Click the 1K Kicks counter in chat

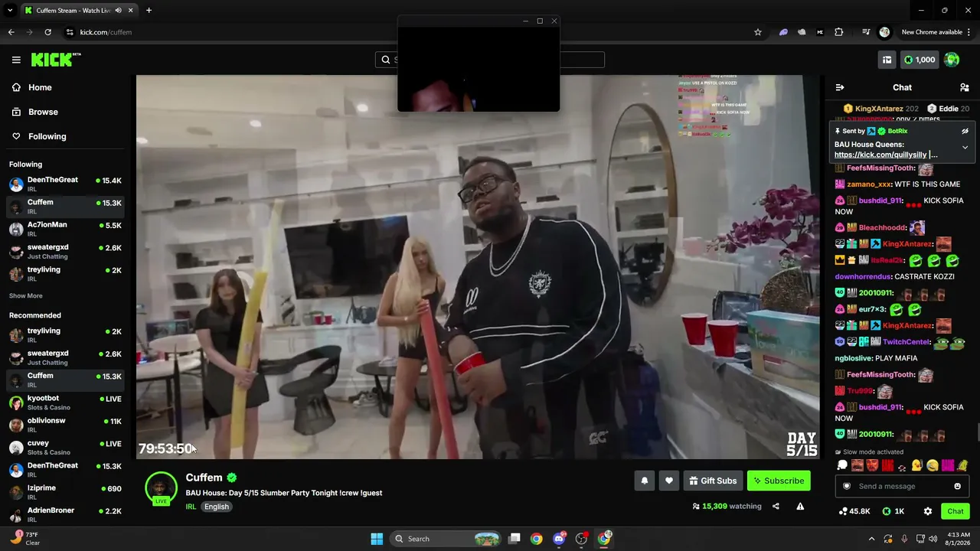coord(893,511)
